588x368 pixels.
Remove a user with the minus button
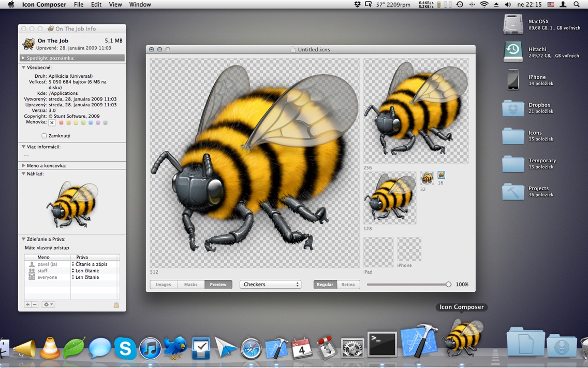click(x=35, y=305)
